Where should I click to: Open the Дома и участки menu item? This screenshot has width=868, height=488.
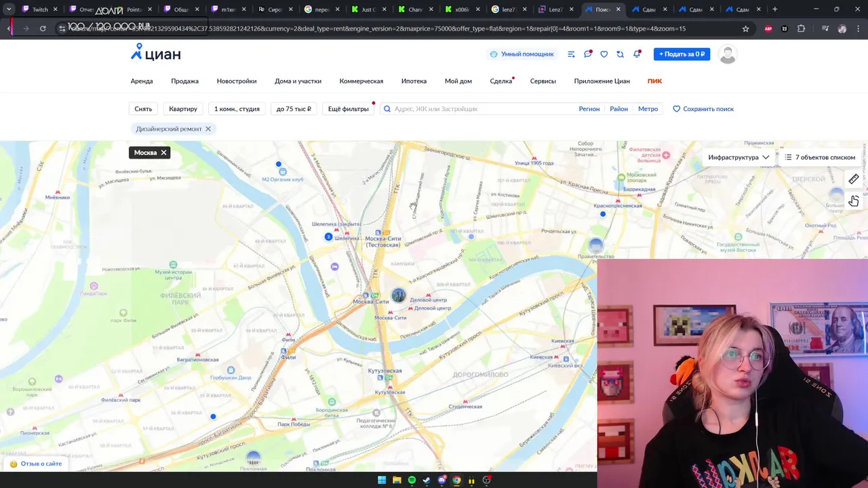[x=298, y=81]
